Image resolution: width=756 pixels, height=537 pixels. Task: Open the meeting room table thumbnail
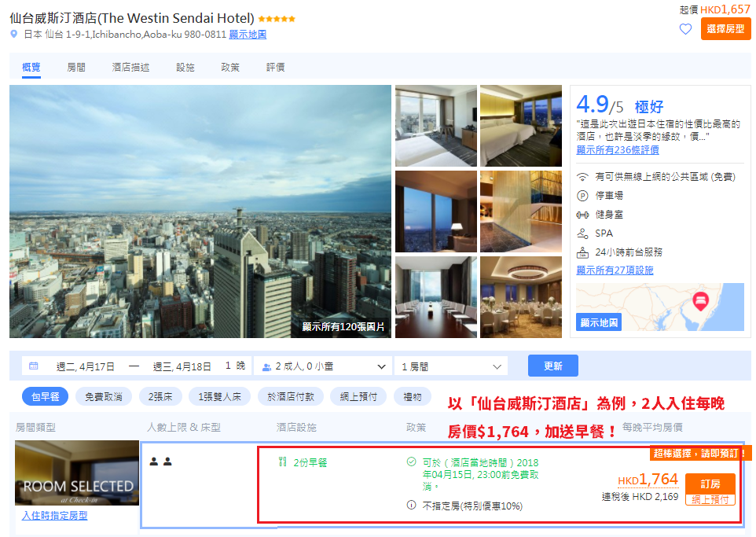pyautogui.click(x=436, y=297)
